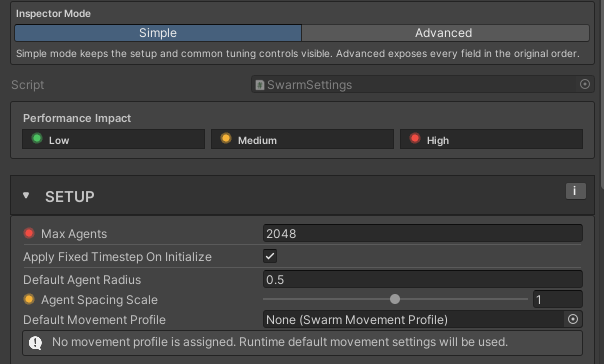Click the Max Agents value field
Viewport: 604px width, 364px height.
tap(423, 233)
